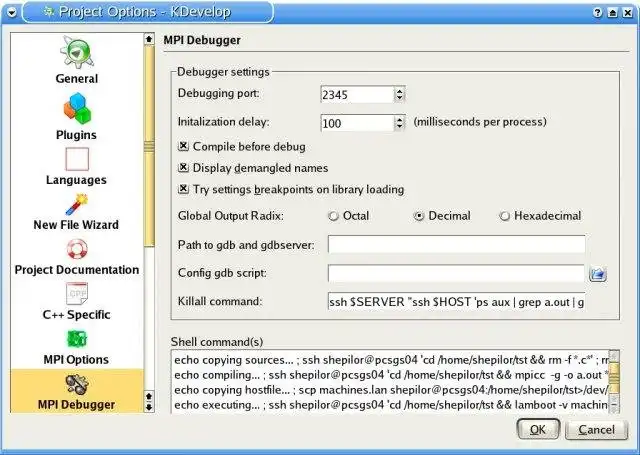640x455 pixels.
Task: Focus the Debugging port field
Action: (358, 95)
